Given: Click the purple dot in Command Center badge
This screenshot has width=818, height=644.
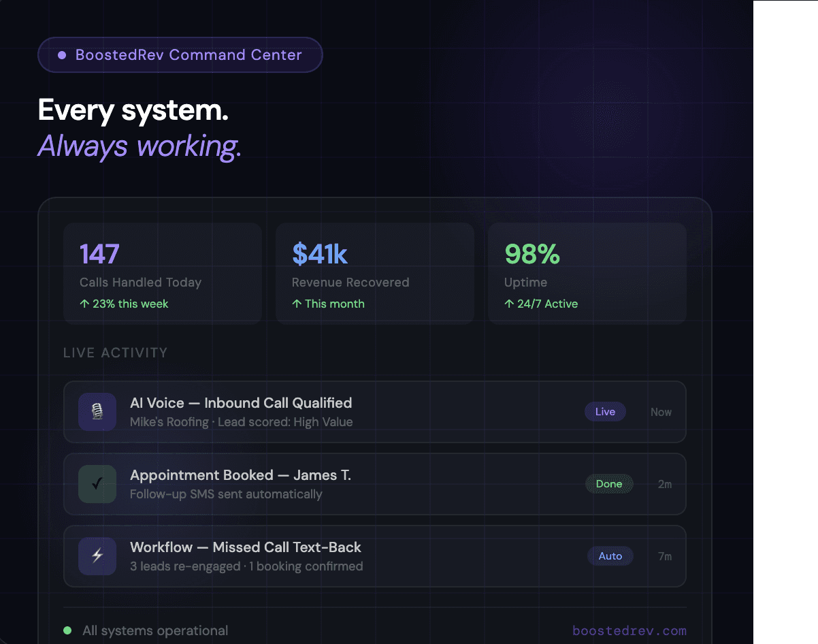Looking at the screenshot, I should point(62,55).
